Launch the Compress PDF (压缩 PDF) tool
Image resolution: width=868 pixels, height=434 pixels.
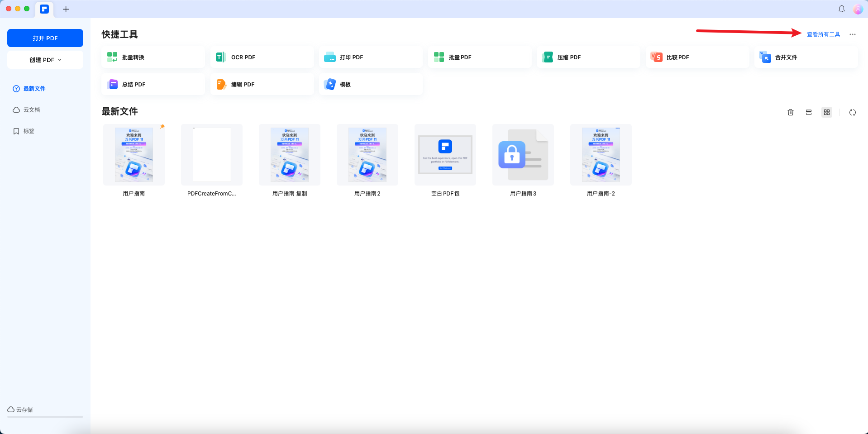[x=588, y=57]
